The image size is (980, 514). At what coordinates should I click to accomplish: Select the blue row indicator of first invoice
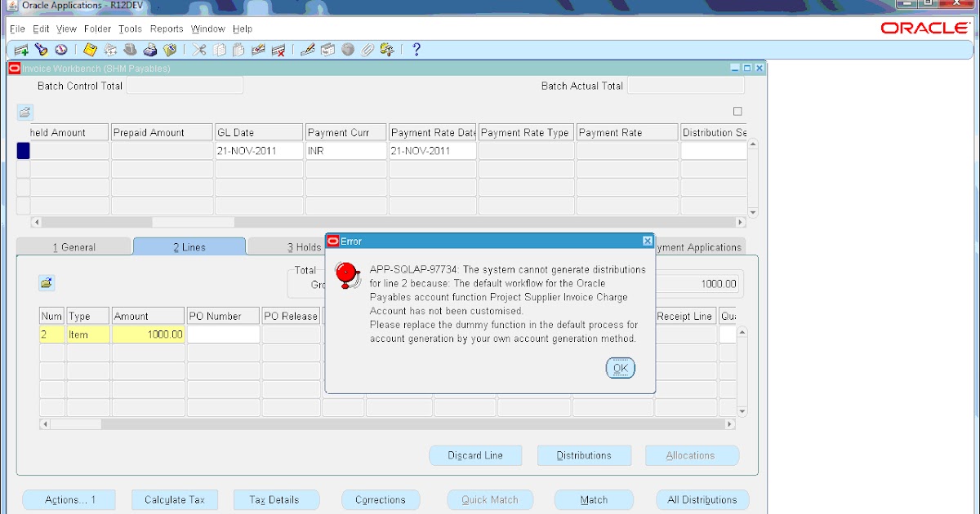(23, 151)
